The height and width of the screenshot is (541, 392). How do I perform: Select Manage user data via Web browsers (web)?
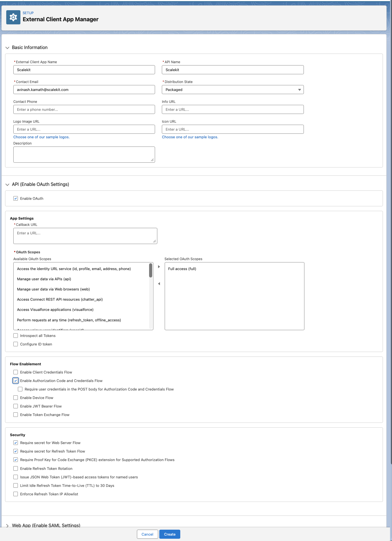pos(81,289)
